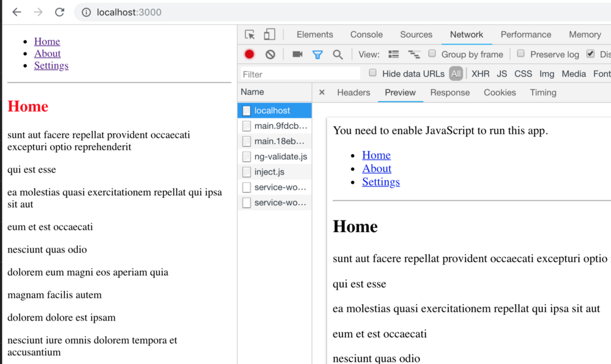611x364 pixels.
Task: Click the capture screenshots camera icon
Action: (297, 54)
